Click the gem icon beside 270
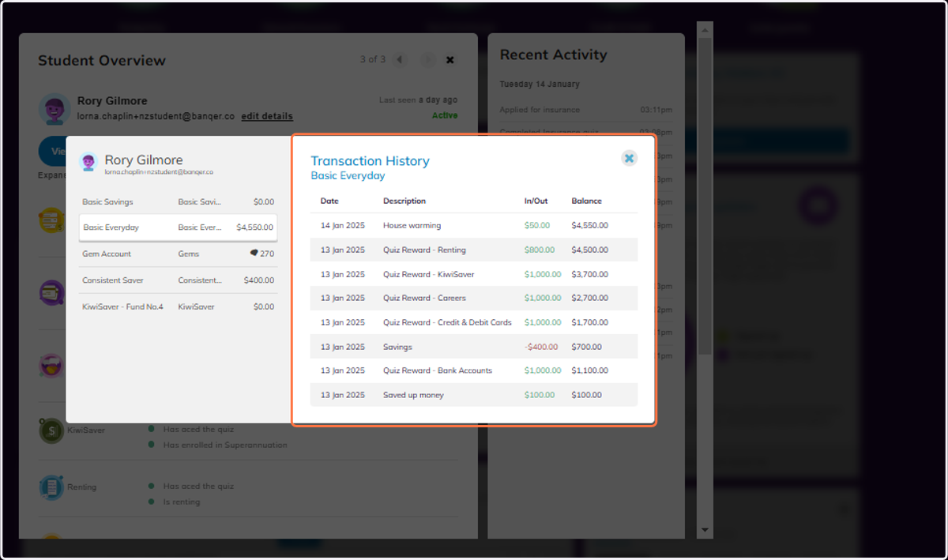948x560 pixels. click(254, 254)
